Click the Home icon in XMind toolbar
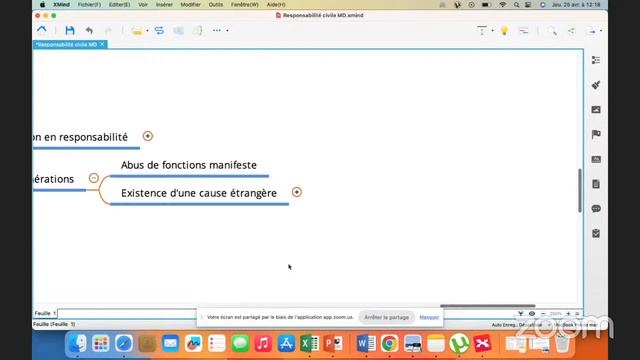Viewport: 640px width, 360px height. point(42,30)
